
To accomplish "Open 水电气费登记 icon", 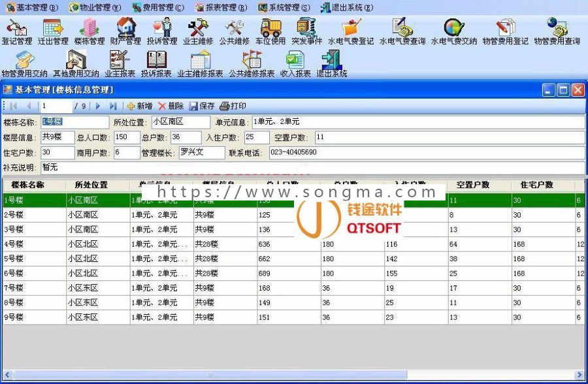I will (x=351, y=32).
